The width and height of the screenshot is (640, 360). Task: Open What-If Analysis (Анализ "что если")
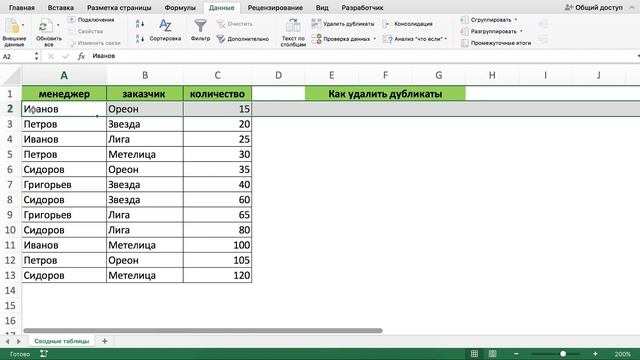click(413, 39)
